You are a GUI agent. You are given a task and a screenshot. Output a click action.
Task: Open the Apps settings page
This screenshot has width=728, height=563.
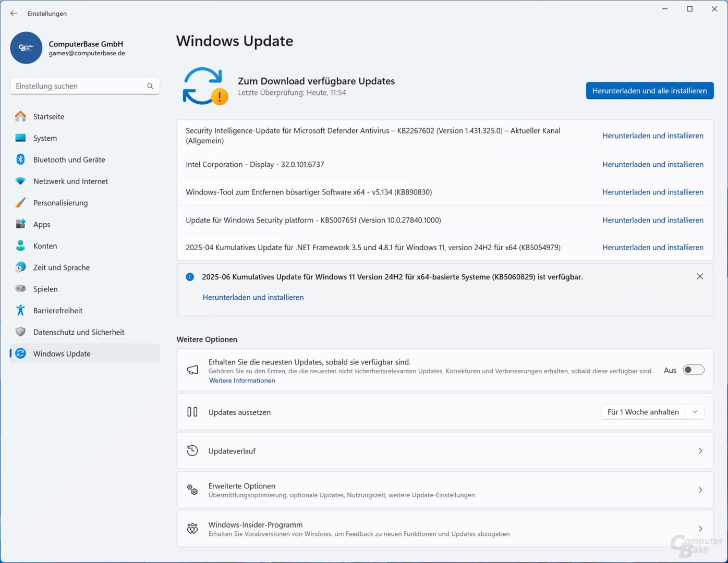(x=85, y=224)
